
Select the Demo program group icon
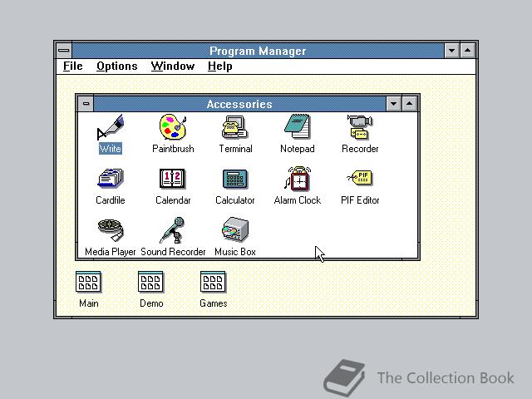pos(150,282)
